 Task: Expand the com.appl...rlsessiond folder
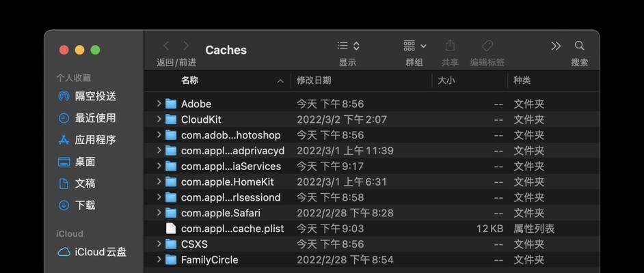tap(159, 197)
